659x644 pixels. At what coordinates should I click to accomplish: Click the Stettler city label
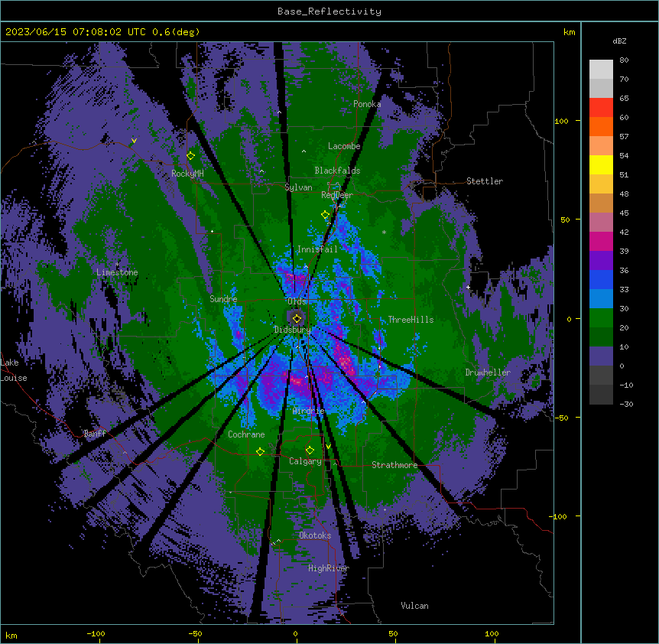tap(485, 181)
